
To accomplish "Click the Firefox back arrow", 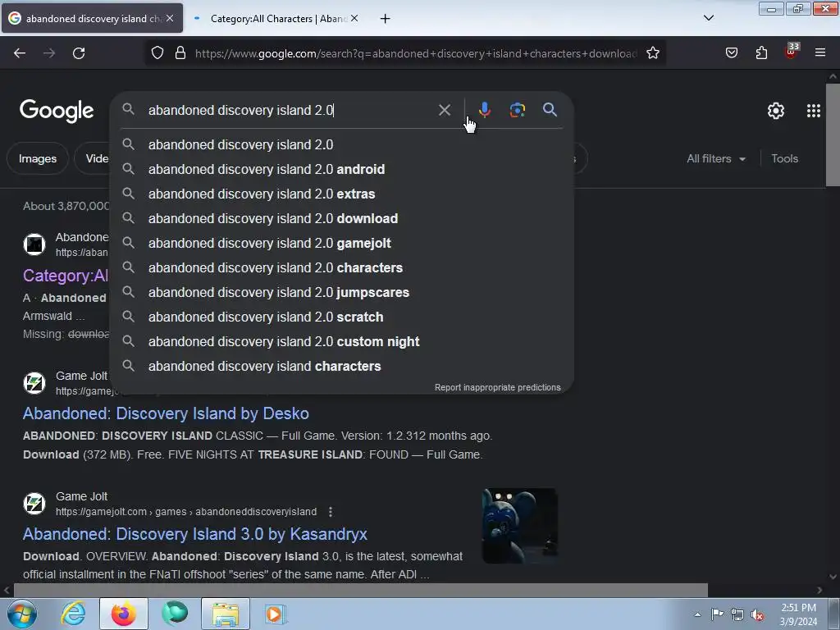I will click(x=20, y=53).
